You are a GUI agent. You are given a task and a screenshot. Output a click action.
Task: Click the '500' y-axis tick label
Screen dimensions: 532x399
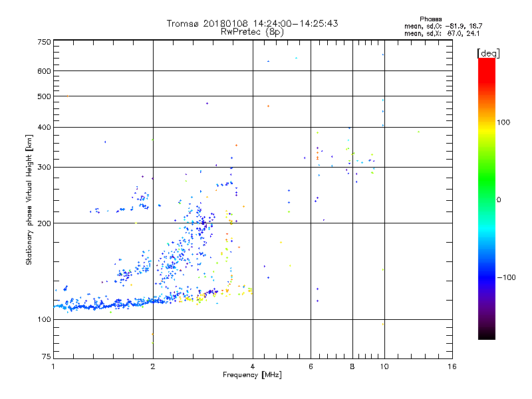[x=44, y=96]
